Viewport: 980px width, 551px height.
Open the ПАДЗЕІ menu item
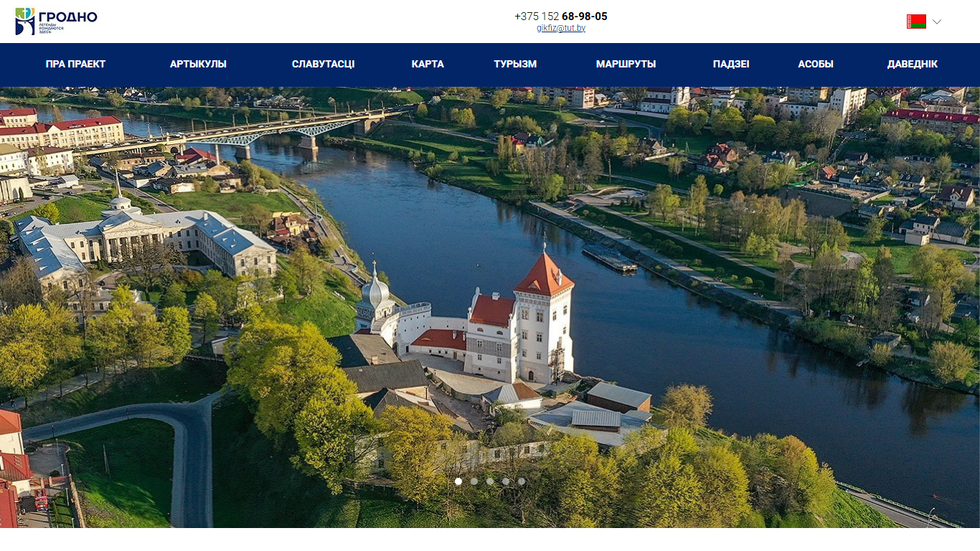(731, 64)
